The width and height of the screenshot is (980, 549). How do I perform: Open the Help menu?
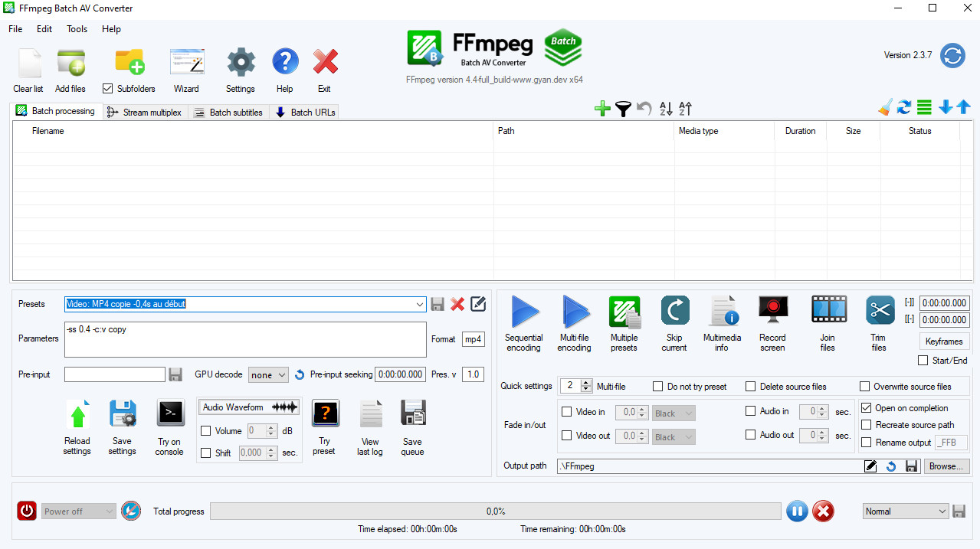point(111,29)
